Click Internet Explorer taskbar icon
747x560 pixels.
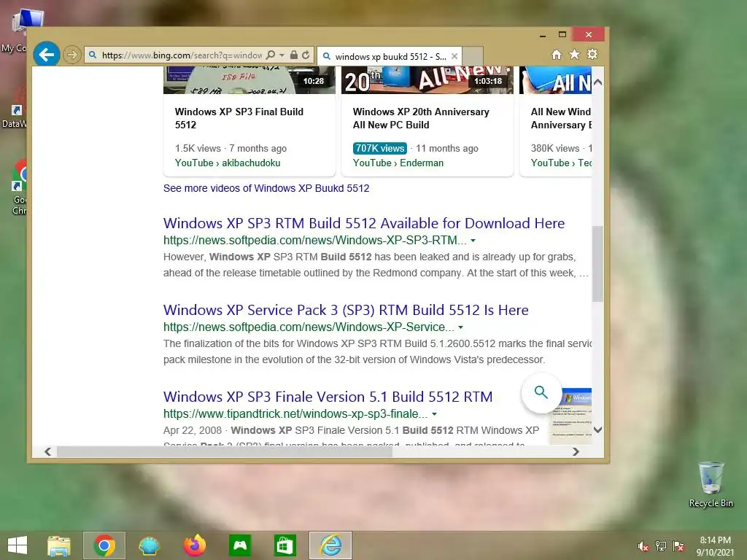coord(330,545)
